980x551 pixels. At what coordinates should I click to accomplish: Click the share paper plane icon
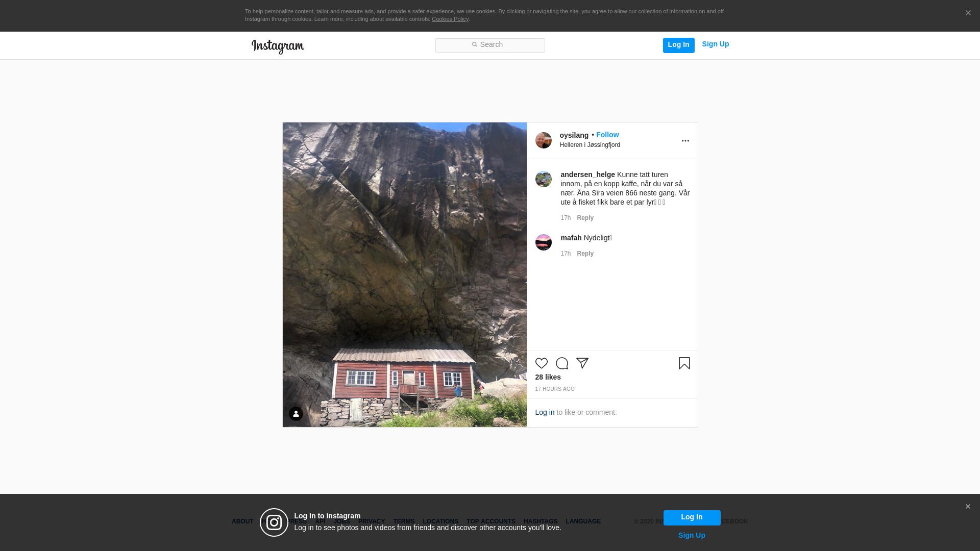[x=582, y=363]
